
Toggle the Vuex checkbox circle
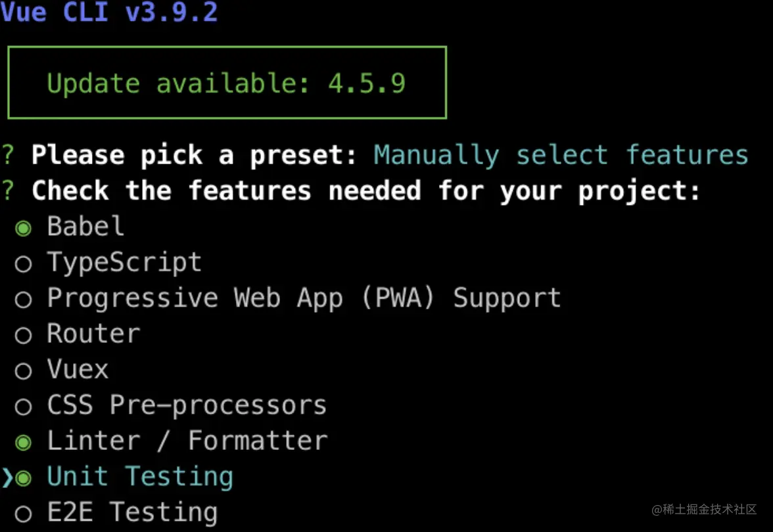(24, 371)
